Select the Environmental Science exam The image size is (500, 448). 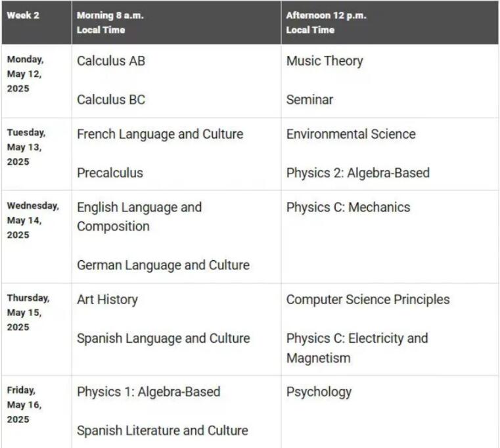351,134
